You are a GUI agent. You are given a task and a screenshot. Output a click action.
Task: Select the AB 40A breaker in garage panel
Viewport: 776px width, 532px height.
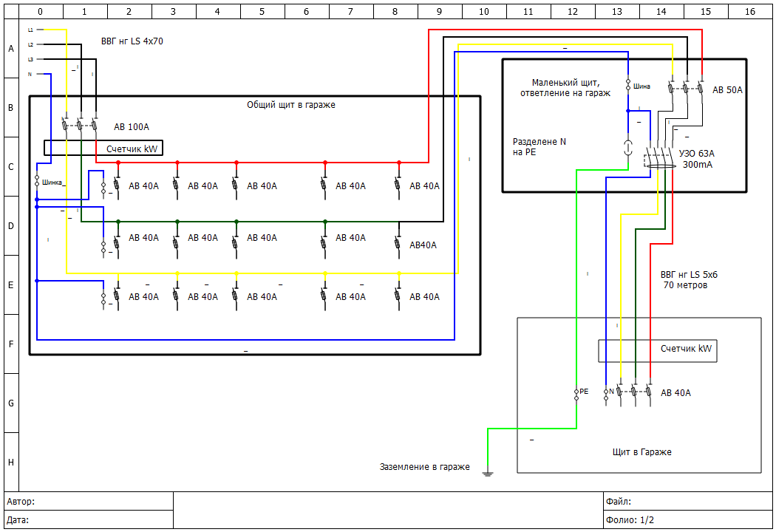pos(634,392)
